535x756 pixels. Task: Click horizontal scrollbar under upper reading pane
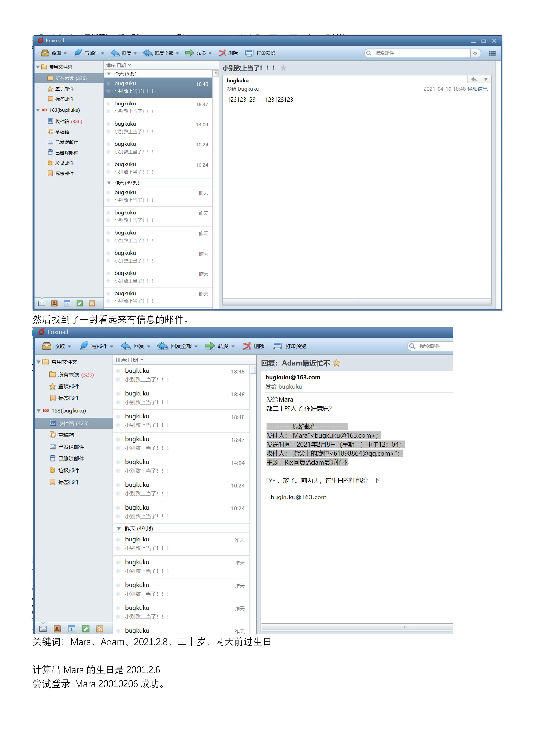357,301
